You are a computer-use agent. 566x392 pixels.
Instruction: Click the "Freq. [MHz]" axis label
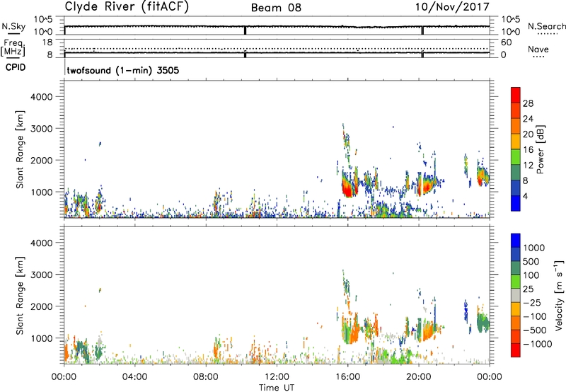13,47
